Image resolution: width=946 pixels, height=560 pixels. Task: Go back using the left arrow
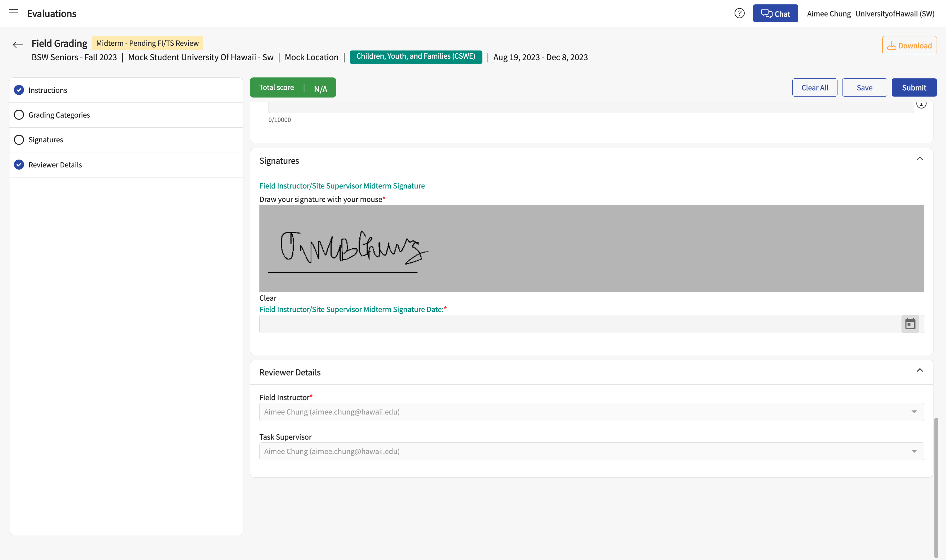click(x=18, y=45)
